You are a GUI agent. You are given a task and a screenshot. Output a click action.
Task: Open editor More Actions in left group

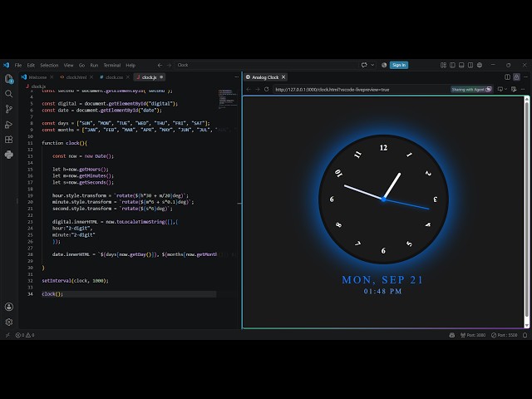(236, 77)
